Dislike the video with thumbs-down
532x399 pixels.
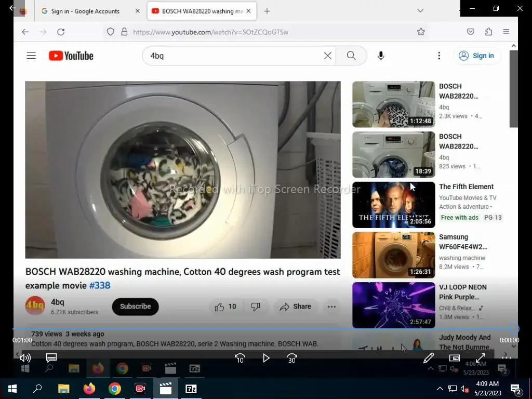pyautogui.click(x=255, y=307)
